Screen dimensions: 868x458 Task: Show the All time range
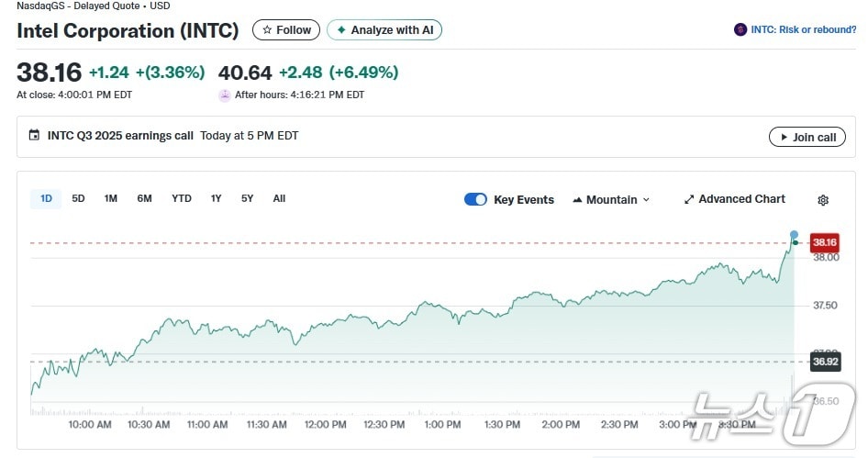click(x=279, y=198)
